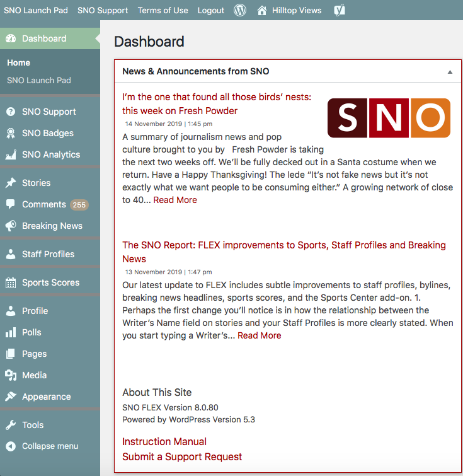463x476 pixels.
Task: Click the Pages document icon
Action: 10,354
